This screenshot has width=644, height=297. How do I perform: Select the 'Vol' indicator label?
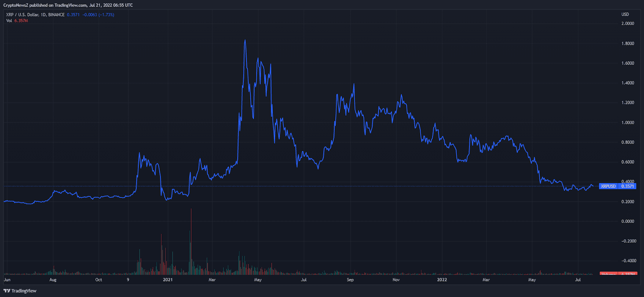click(9, 21)
